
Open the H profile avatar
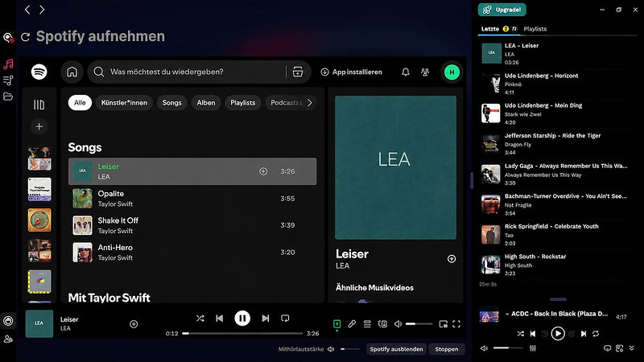(452, 72)
